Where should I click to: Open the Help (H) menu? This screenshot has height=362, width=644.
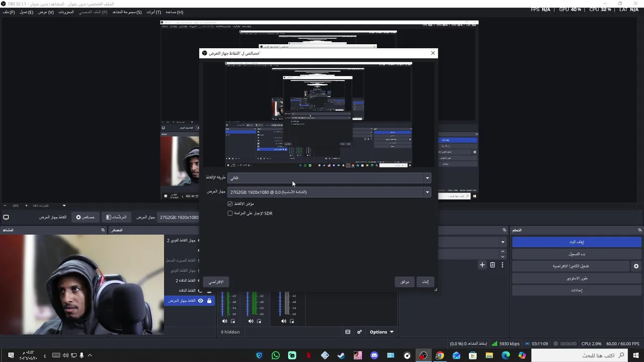click(174, 12)
